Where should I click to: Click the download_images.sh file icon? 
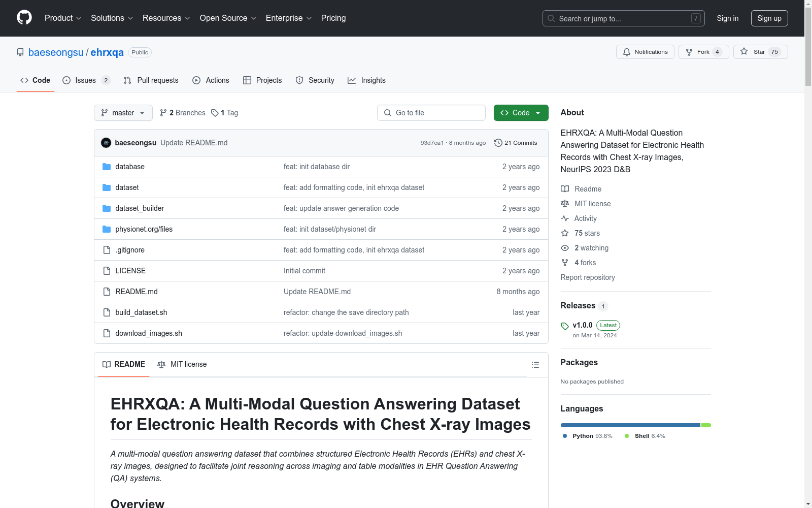pos(107,333)
